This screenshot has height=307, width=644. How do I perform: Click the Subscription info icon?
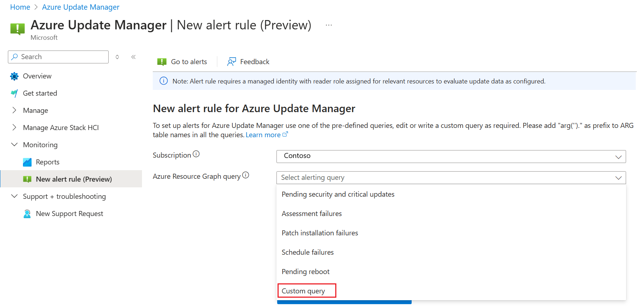coord(196,154)
